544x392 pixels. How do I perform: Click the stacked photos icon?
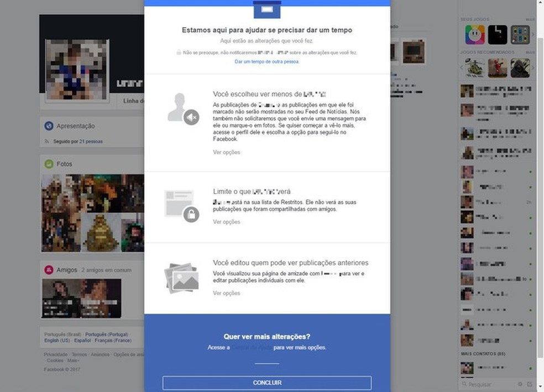tap(181, 278)
